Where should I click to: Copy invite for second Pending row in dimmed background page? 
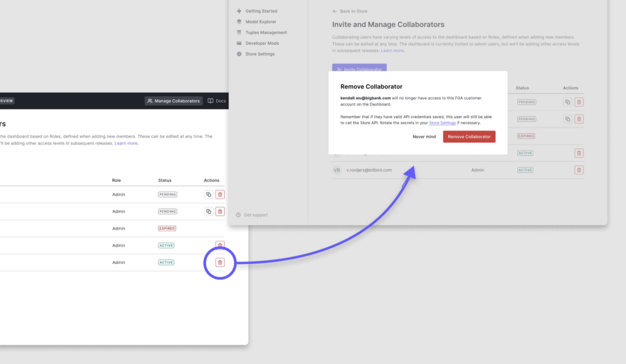[568, 119]
